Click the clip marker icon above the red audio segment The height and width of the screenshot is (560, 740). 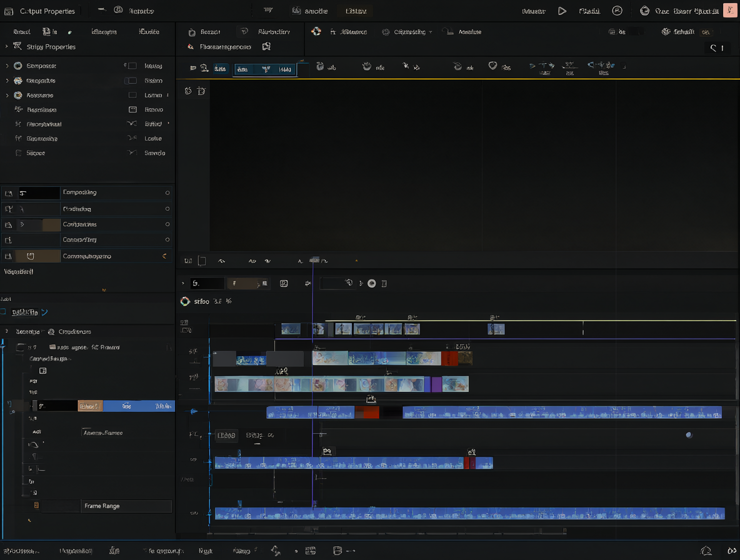point(371,399)
